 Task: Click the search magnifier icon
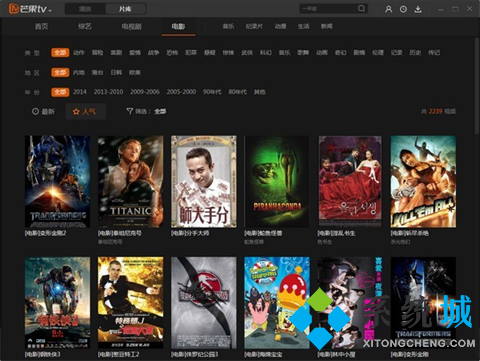point(361,8)
